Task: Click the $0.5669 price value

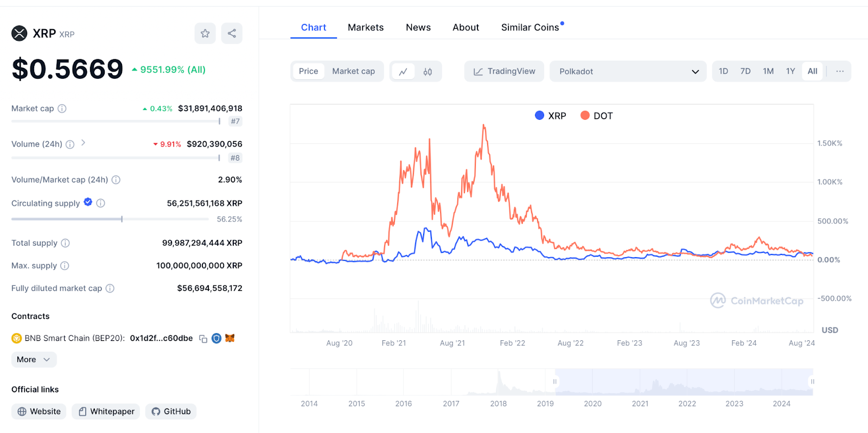Action: point(68,69)
